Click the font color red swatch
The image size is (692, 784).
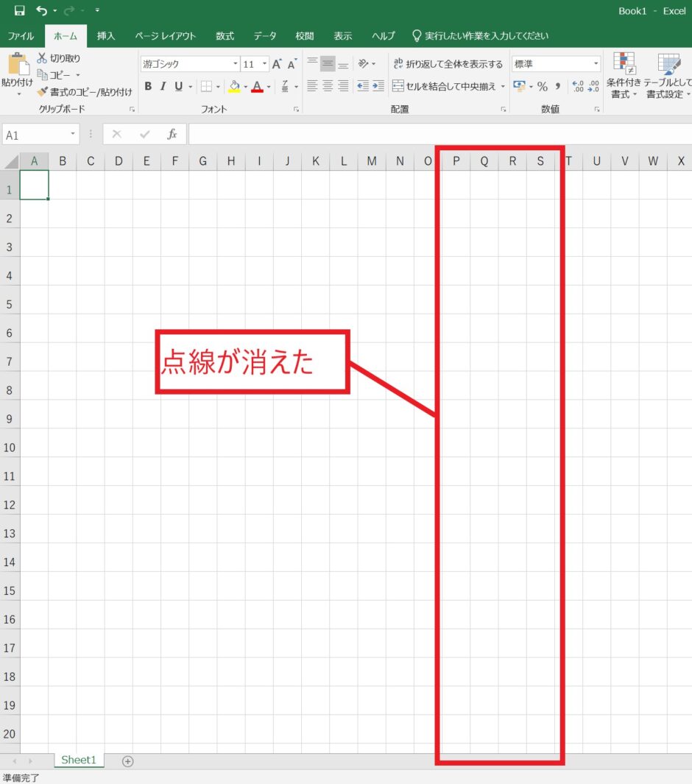(x=258, y=86)
